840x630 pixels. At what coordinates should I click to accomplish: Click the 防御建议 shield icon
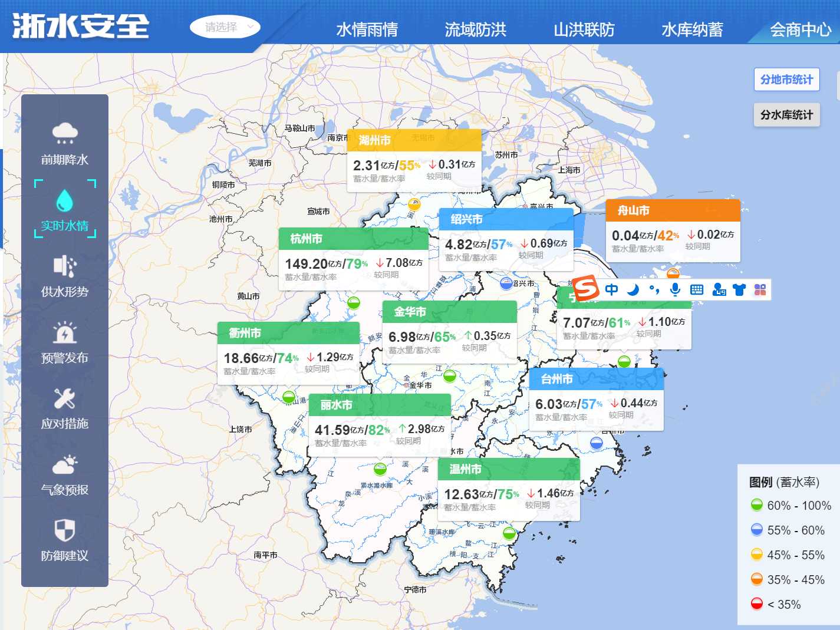[65, 530]
